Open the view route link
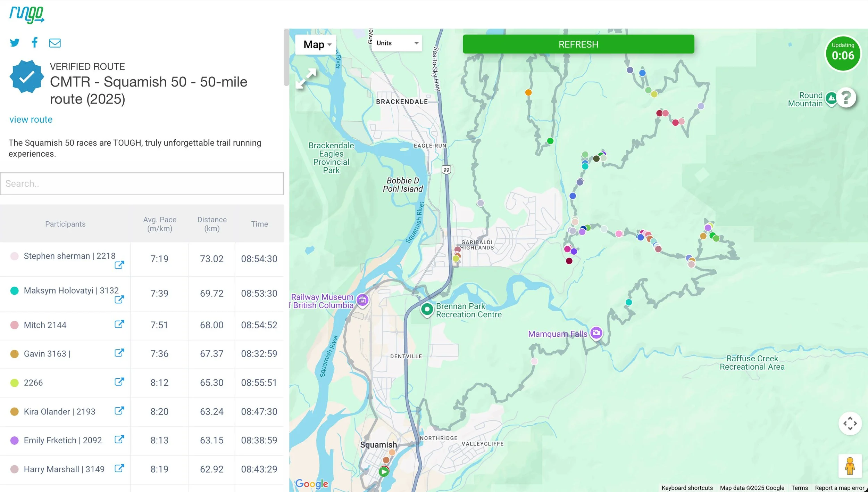This screenshot has width=868, height=492. (31, 120)
